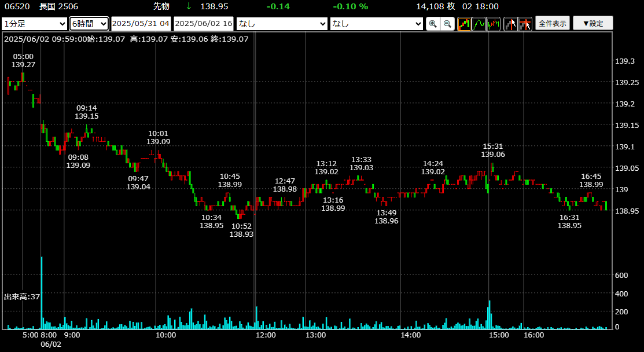Click the -0.10 % change value
The width and height of the screenshot is (644, 352).
point(350,6)
